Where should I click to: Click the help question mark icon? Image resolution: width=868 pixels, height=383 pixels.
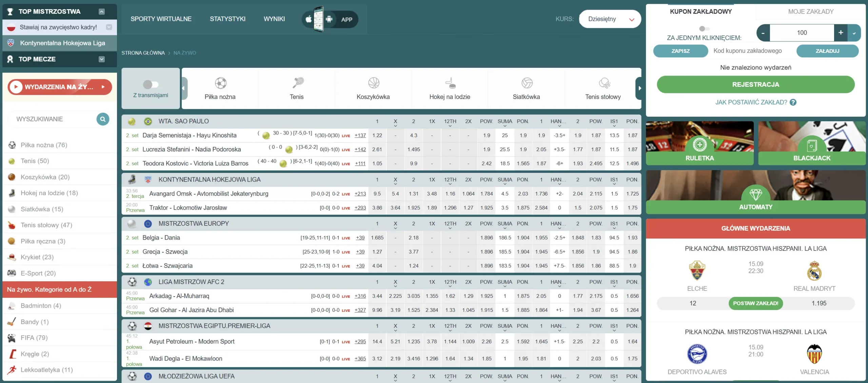tap(793, 102)
